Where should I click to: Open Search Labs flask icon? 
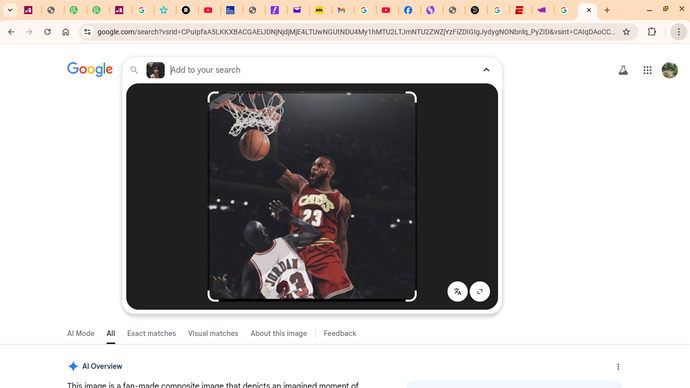click(x=623, y=70)
